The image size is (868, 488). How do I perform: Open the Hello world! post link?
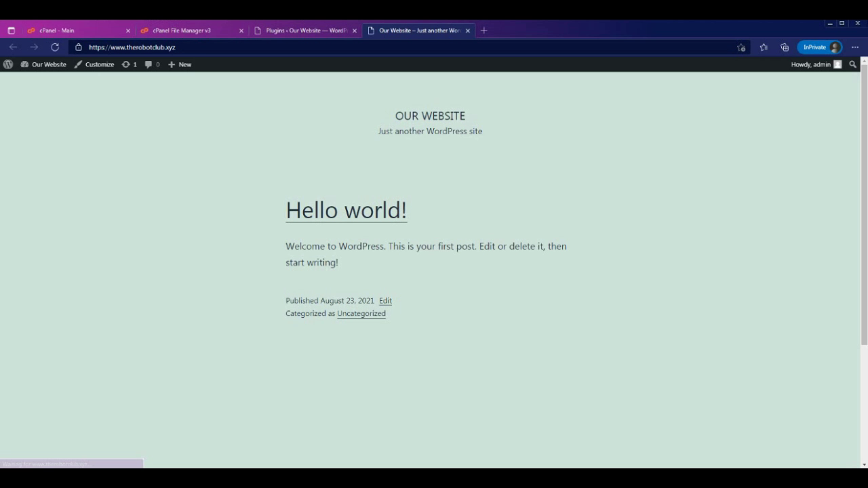(x=346, y=210)
